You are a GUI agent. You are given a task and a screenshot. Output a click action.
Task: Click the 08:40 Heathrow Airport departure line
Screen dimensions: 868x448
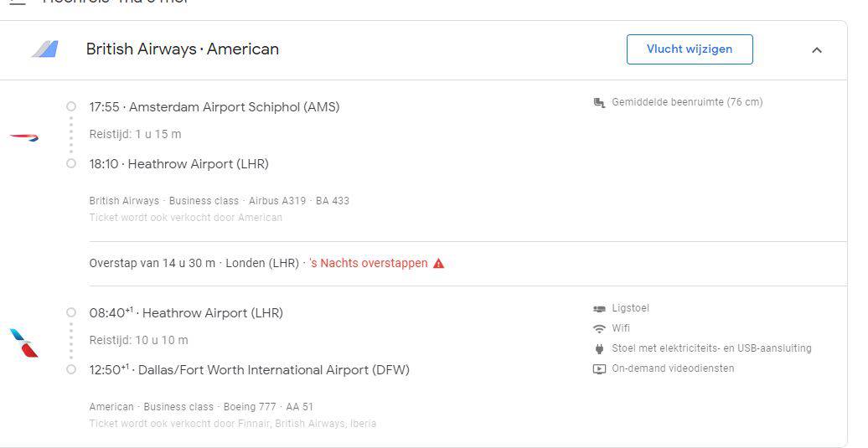click(x=186, y=313)
